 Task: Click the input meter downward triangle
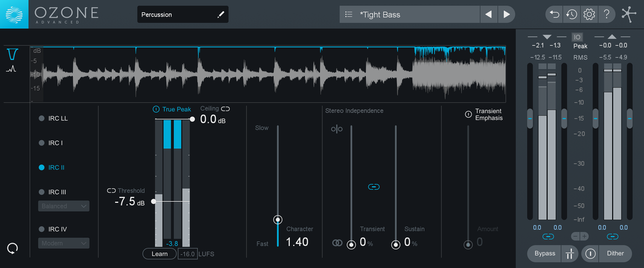coord(547,36)
